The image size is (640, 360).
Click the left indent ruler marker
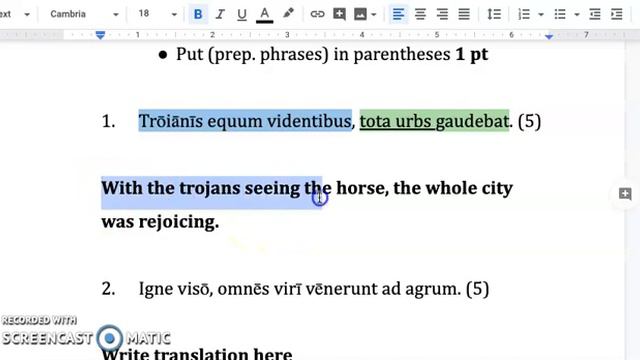(x=100, y=35)
